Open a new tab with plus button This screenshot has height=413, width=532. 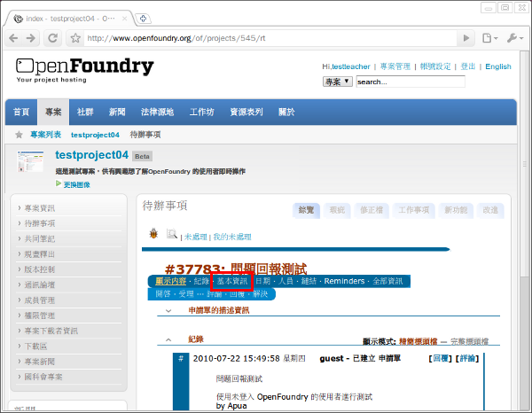coord(143,19)
